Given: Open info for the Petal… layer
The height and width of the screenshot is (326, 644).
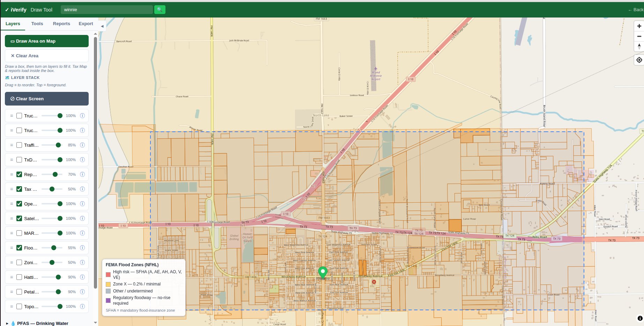Looking at the screenshot, I should (x=82, y=292).
